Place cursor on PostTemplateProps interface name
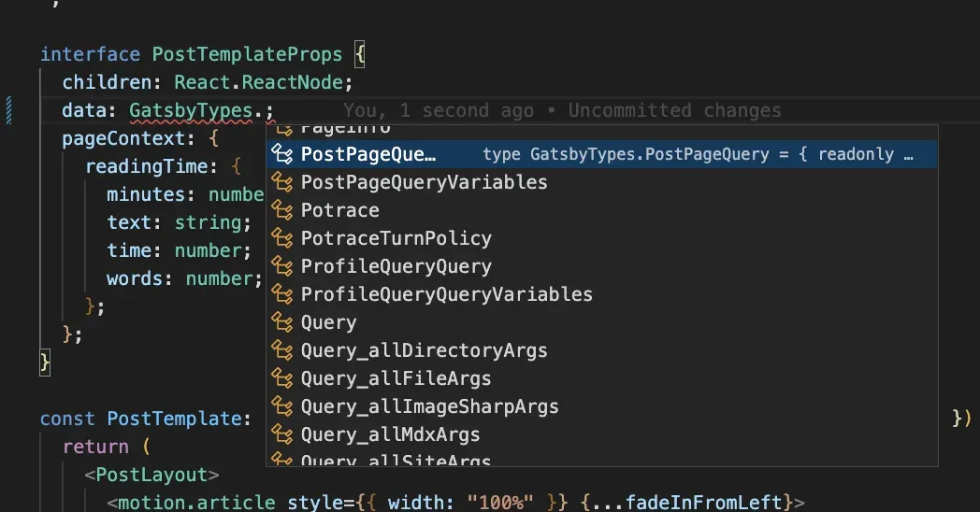Image resolution: width=980 pixels, height=512 pixels. (248, 54)
